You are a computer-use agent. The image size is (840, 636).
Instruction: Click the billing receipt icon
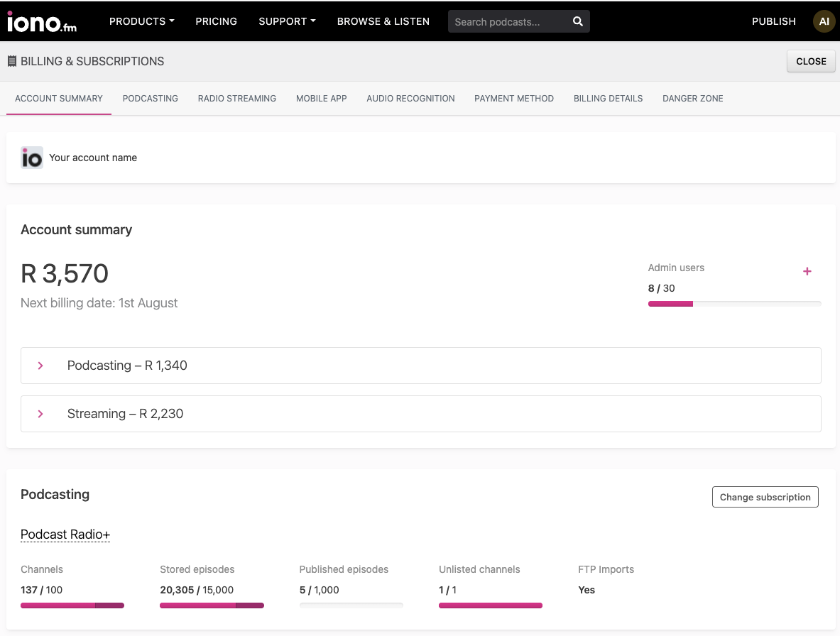pos(12,61)
